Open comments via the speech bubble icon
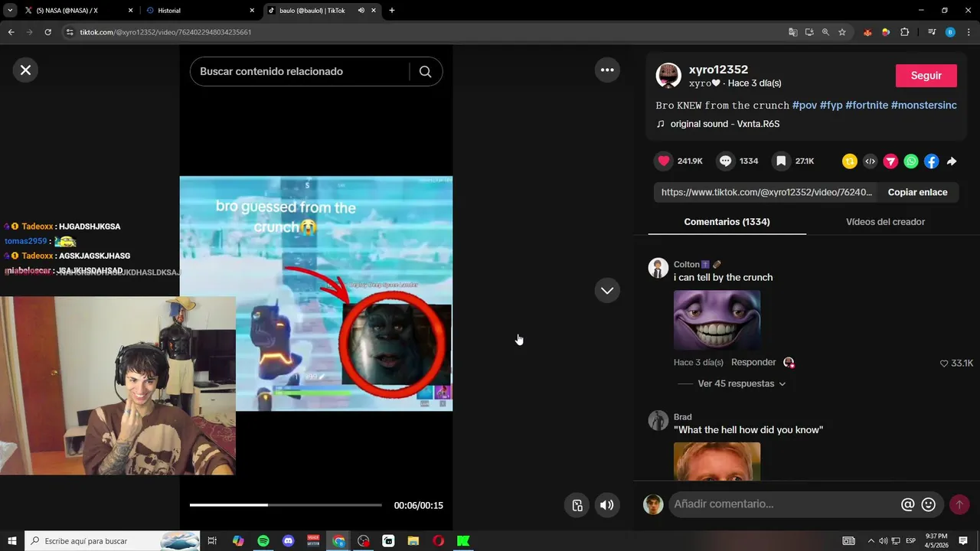 726,161
